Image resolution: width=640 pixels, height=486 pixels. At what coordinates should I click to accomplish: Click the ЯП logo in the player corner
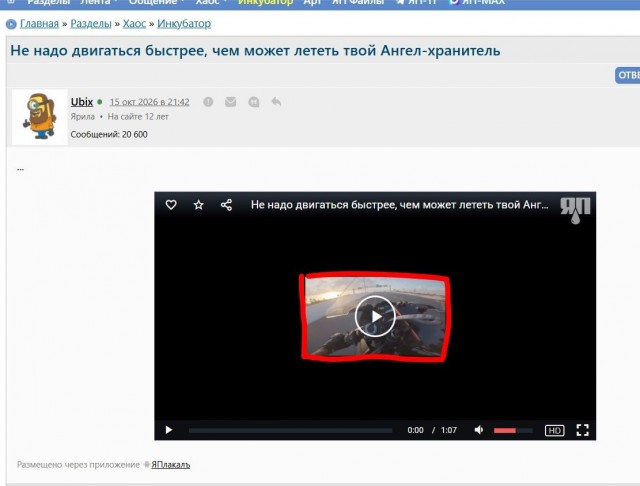point(575,210)
